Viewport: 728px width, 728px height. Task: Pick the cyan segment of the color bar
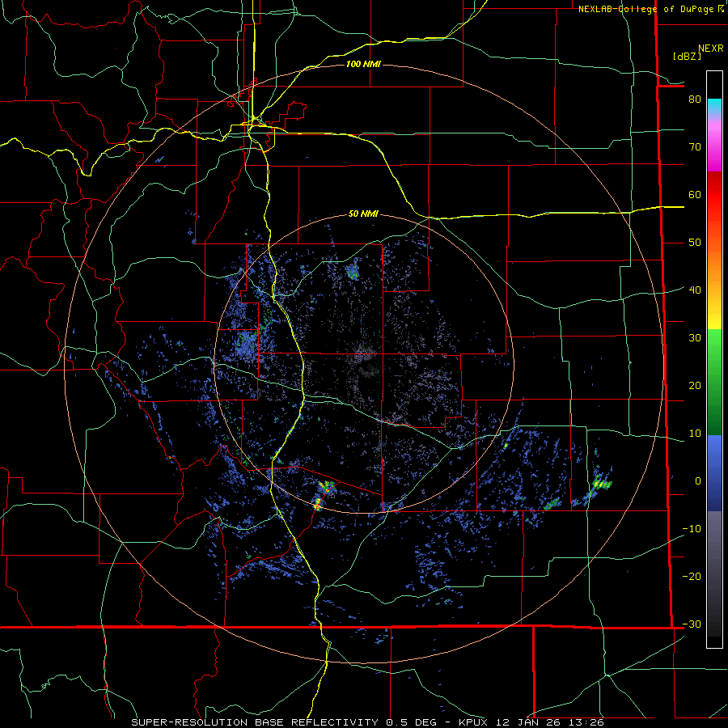coord(714,106)
